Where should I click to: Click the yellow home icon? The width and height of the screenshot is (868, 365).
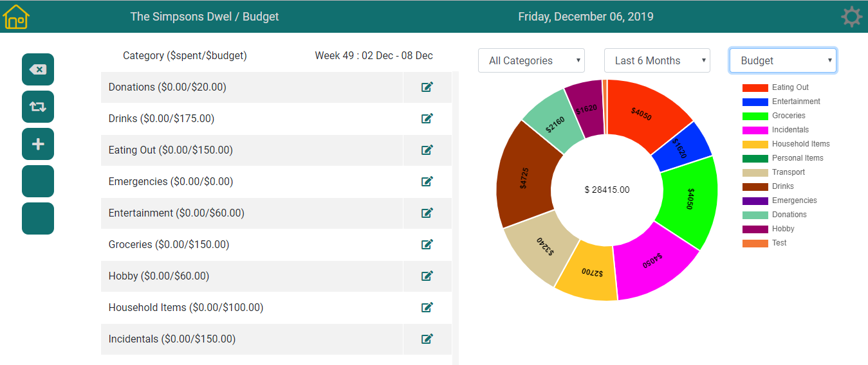(x=17, y=17)
